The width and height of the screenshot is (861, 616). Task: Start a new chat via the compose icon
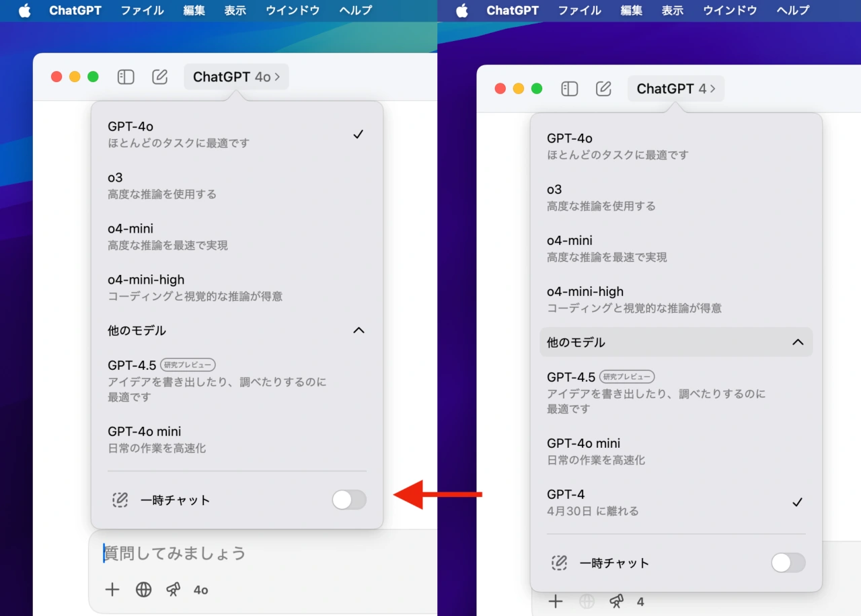(x=159, y=77)
